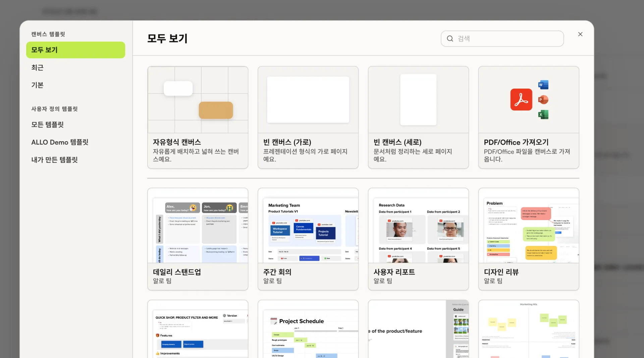Image resolution: width=644 pixels, height=358 pixels.
Task: Open the QUICK SHOP product filter template
Action: pos(198,329)
